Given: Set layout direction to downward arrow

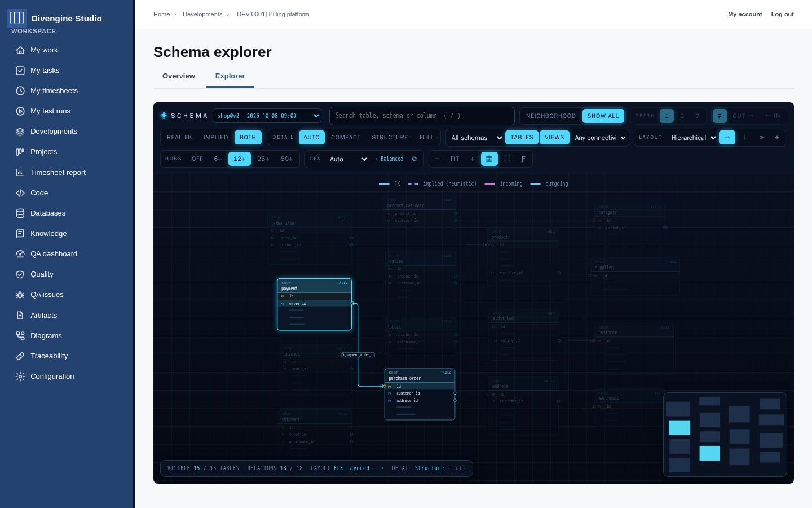Looking at the screenshot, I should [x=745, y=138].
